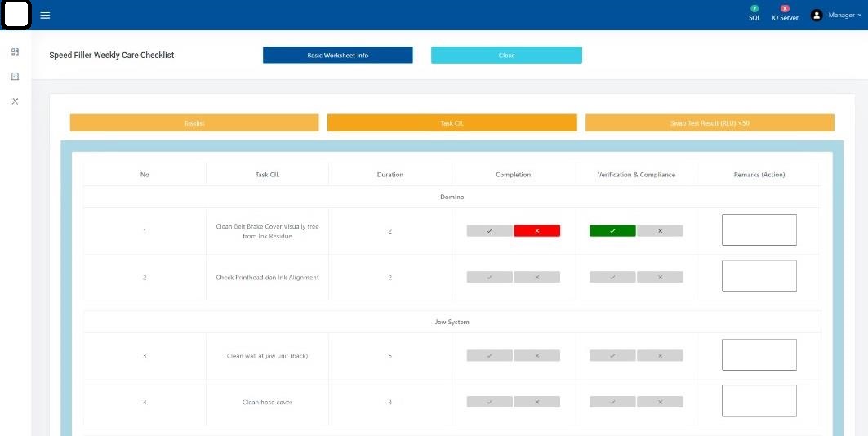Click the Basic Worksheet Info button

(x=337, y=55)
